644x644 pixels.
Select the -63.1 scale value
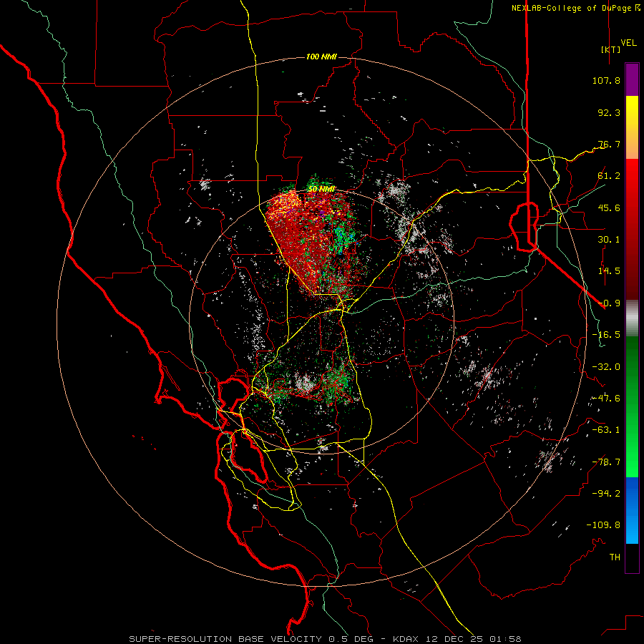point(606,430)
